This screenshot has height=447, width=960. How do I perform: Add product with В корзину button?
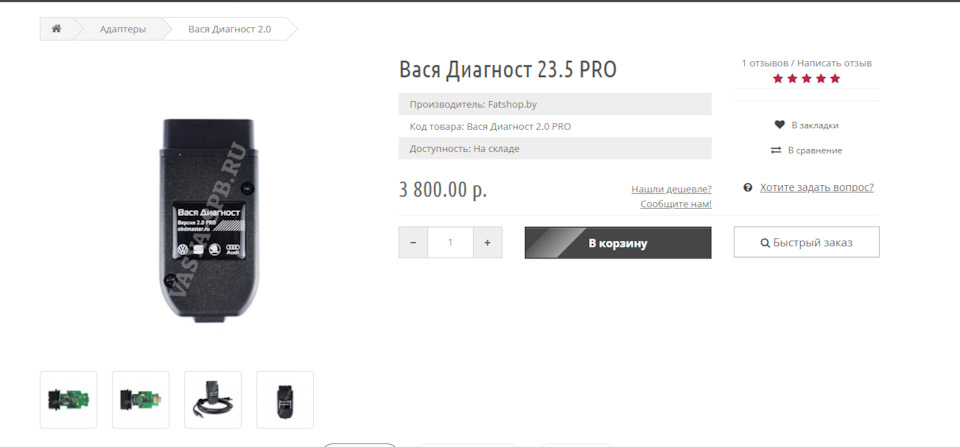618,242
